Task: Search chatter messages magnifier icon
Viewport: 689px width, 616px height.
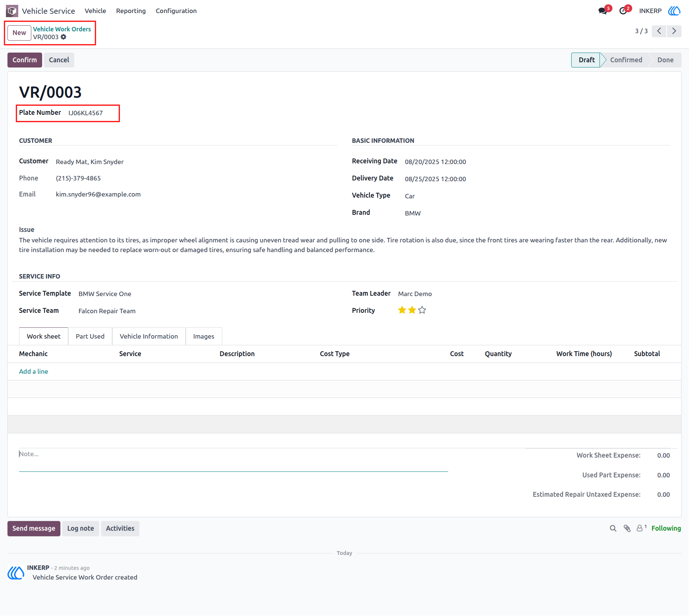Action: [613, 528]
